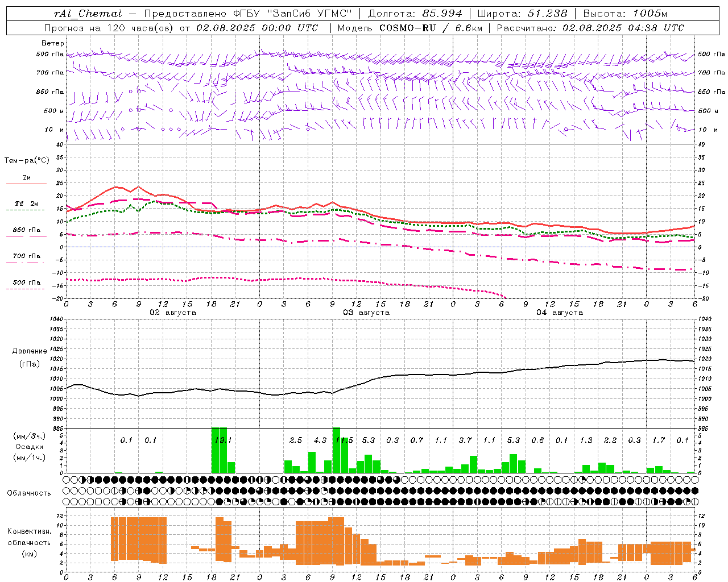Viewport: 728px width, 582px height.
Task: Click the date label 04 августа
Action: 560,313
